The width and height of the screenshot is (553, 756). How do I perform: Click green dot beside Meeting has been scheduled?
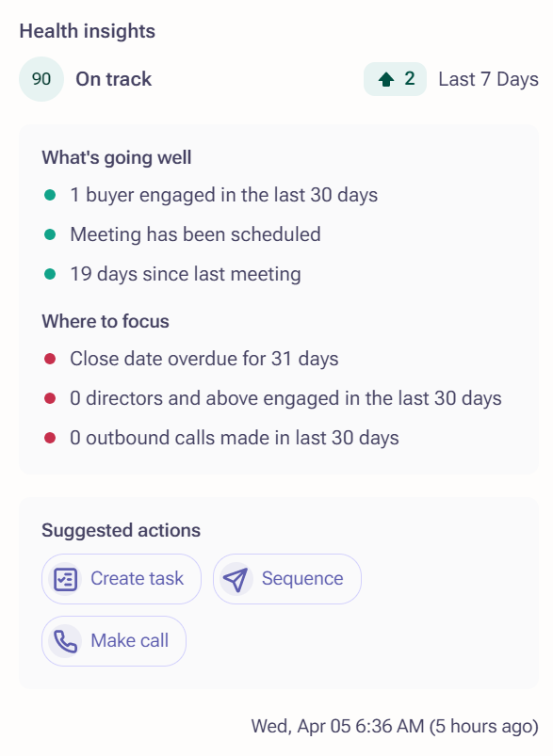[50, 234]
